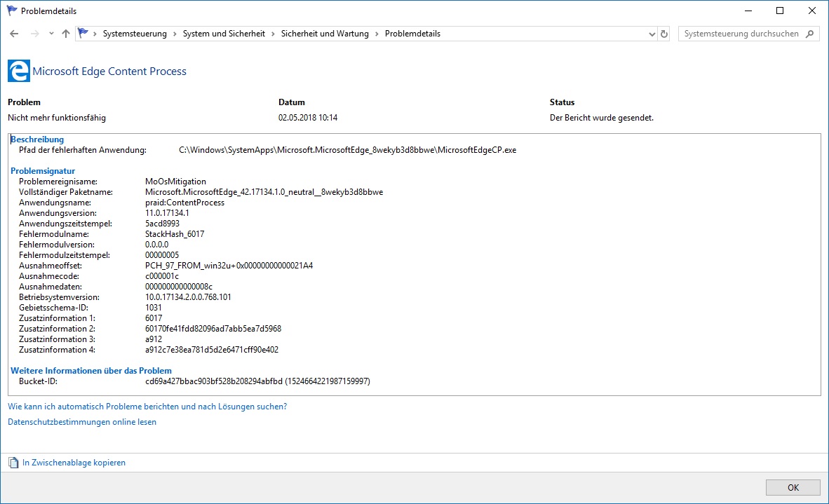Open Datenschutzbestimmungen online lesen link
Screen dimensions: 829x504
(x=82, y=422)
